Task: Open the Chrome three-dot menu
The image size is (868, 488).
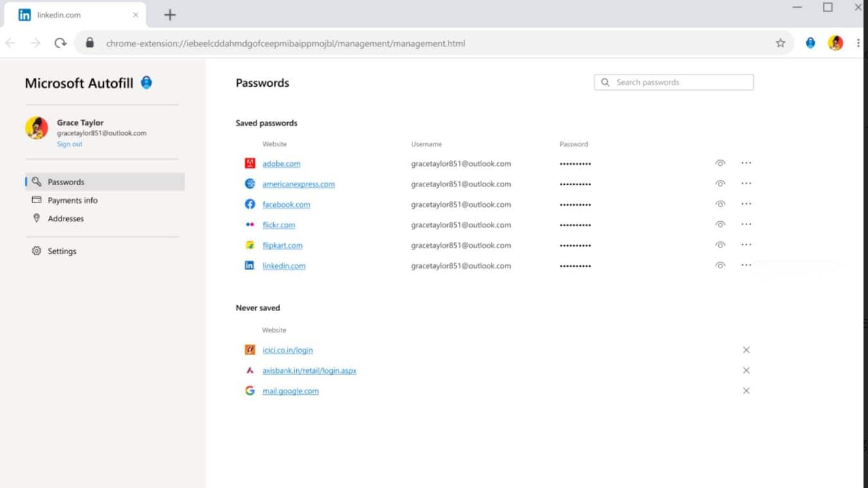Action: [x=858, y=43]
